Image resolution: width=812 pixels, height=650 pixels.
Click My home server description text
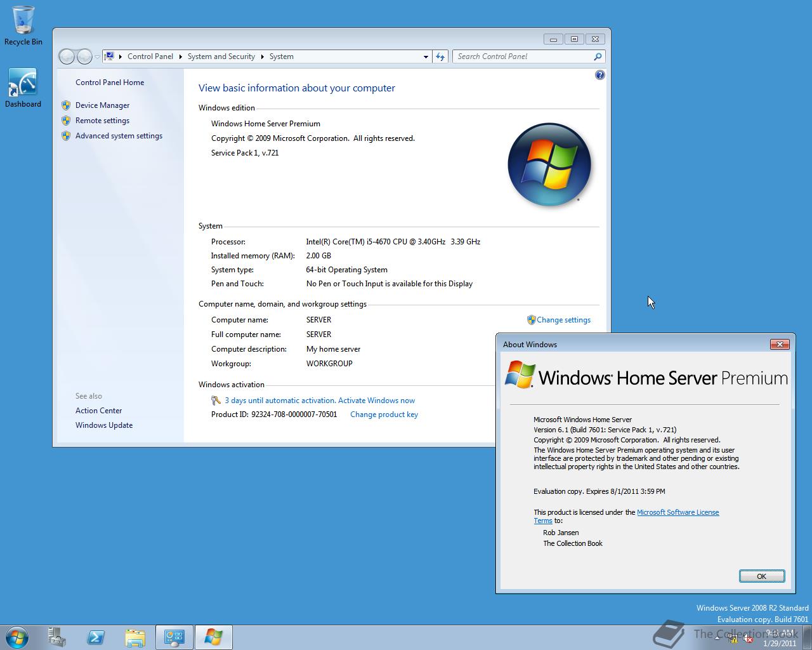[x=333, y=349]
